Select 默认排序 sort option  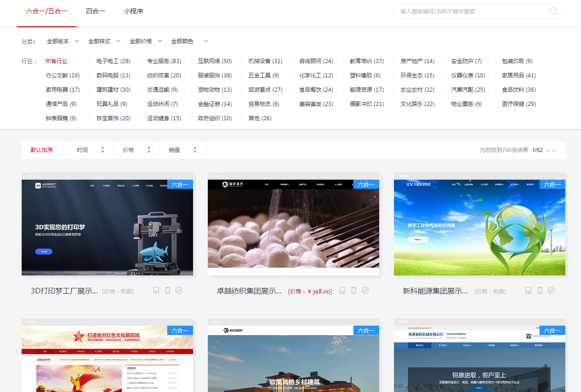42,150
